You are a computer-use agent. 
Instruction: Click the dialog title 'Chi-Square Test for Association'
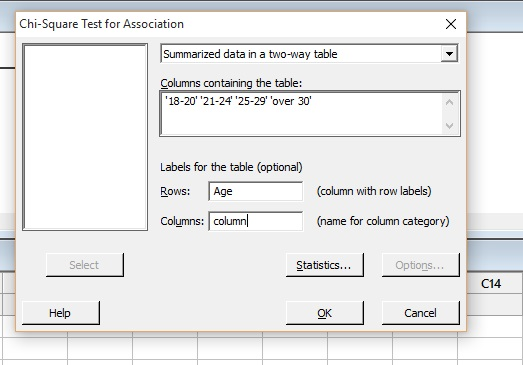pyautogui.click(x=101, y=24)
